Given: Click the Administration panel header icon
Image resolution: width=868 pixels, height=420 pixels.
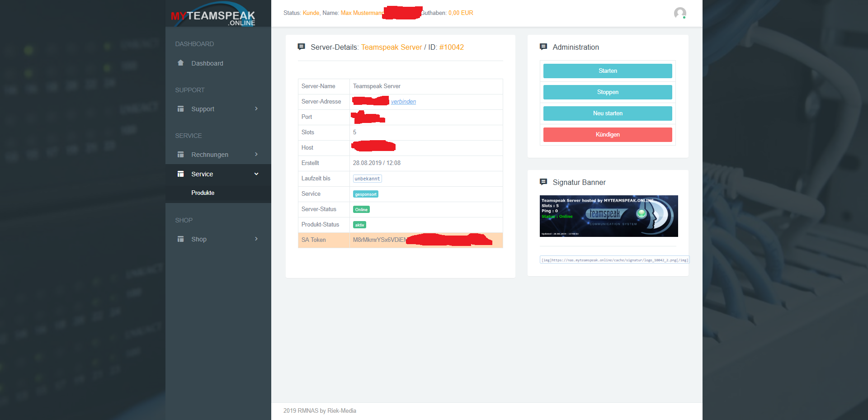Looking at the screenshot, I should tap(543, 47).
